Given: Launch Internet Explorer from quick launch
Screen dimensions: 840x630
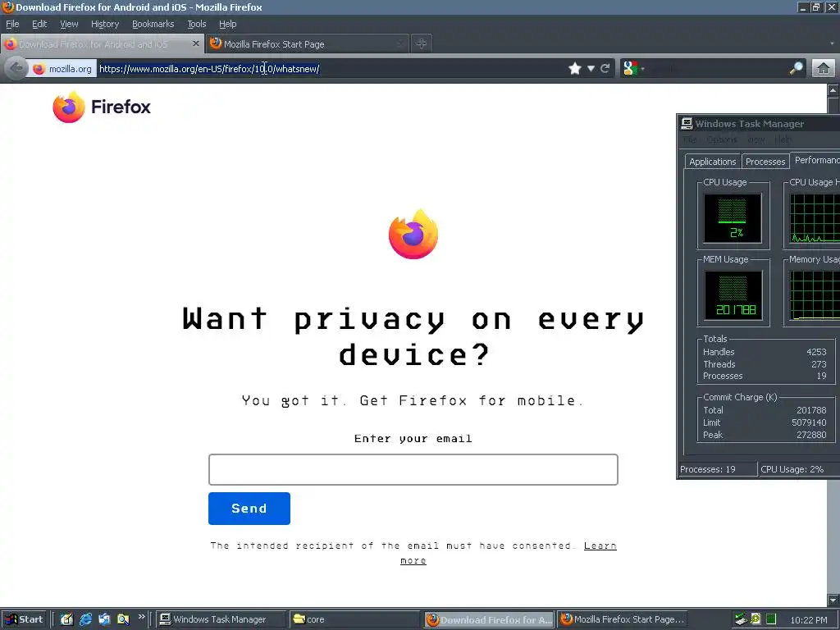Looking at the screenshot, I should point(85,619).
